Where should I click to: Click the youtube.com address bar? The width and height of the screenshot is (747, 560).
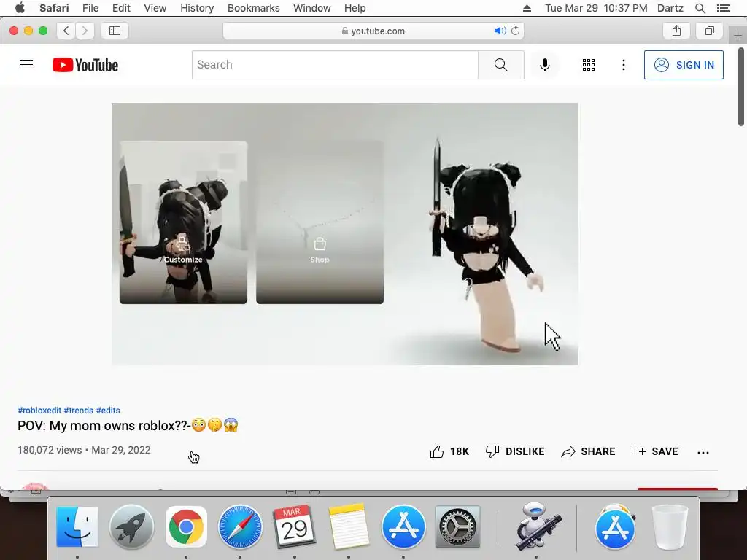pos(373,31)
